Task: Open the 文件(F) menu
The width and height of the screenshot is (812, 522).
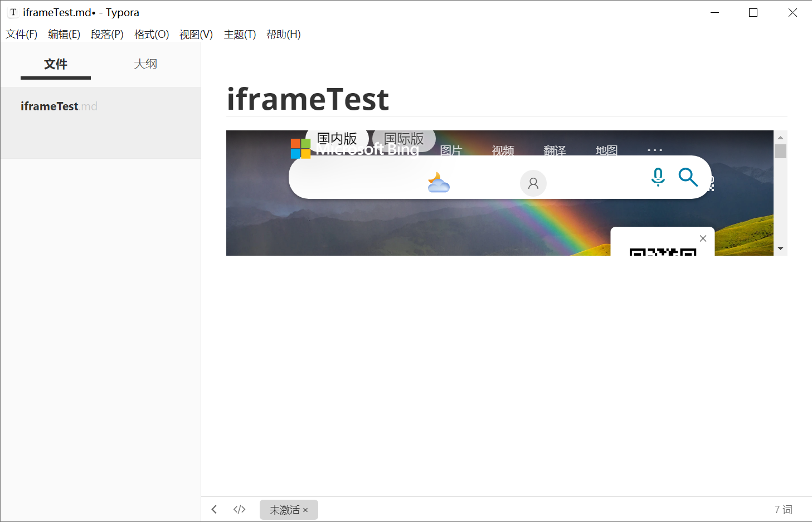Action: pyautogui.click(x=22, y=35)
